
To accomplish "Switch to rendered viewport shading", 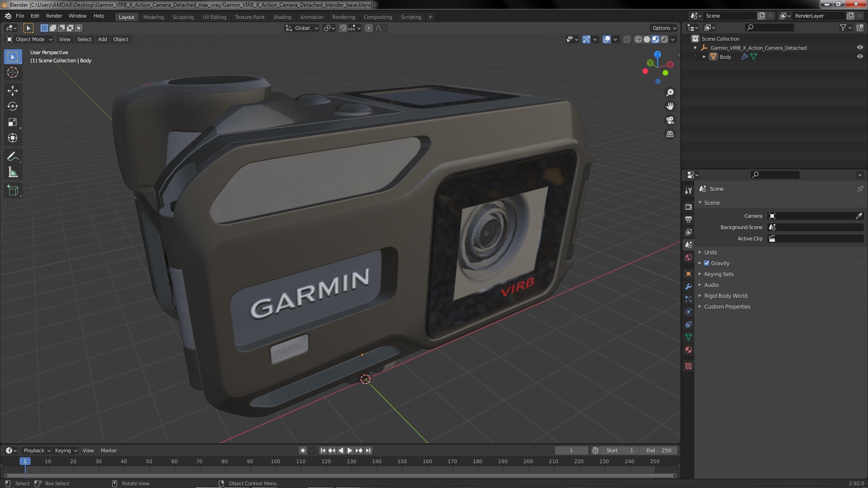I will coord(664,39).
